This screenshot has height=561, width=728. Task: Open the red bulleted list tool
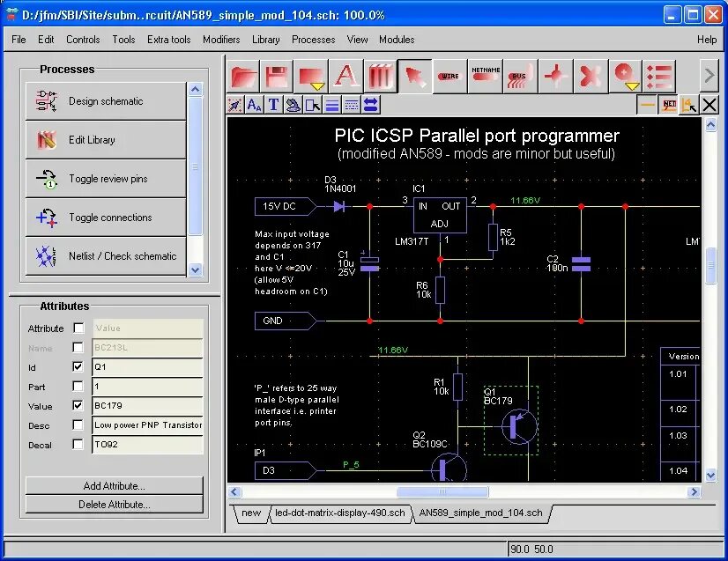(659, 76)
